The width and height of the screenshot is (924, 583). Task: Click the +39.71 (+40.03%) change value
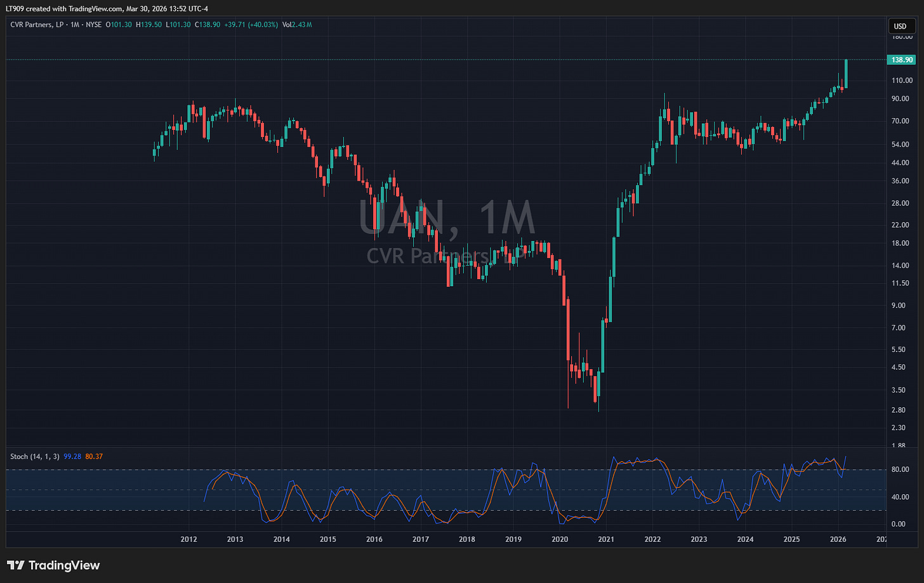[251, 25]
